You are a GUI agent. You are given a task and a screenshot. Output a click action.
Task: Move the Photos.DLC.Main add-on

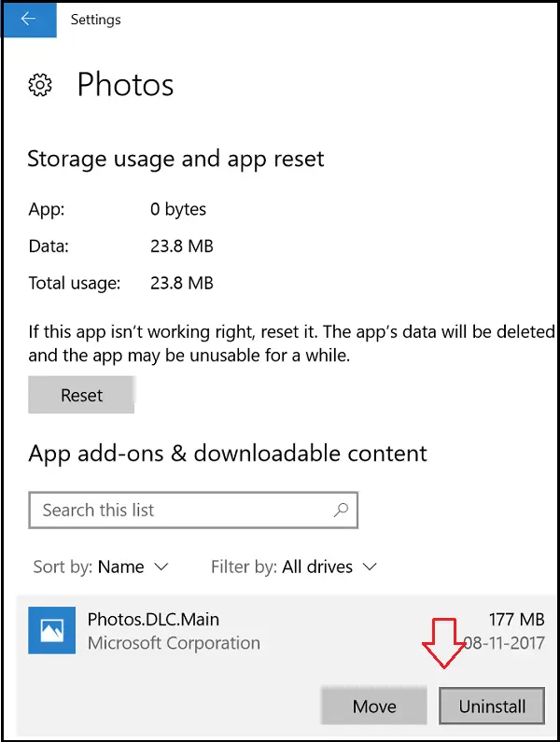374,706
